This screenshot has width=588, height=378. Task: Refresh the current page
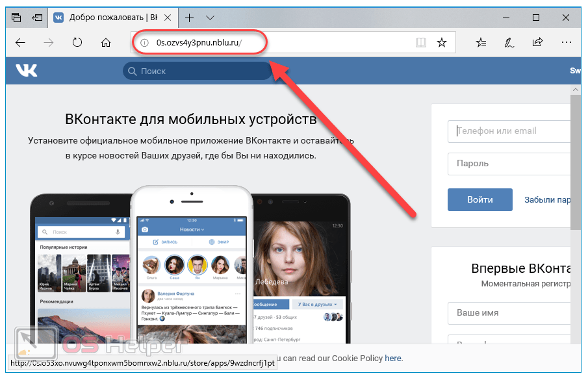tap(77, 42)
